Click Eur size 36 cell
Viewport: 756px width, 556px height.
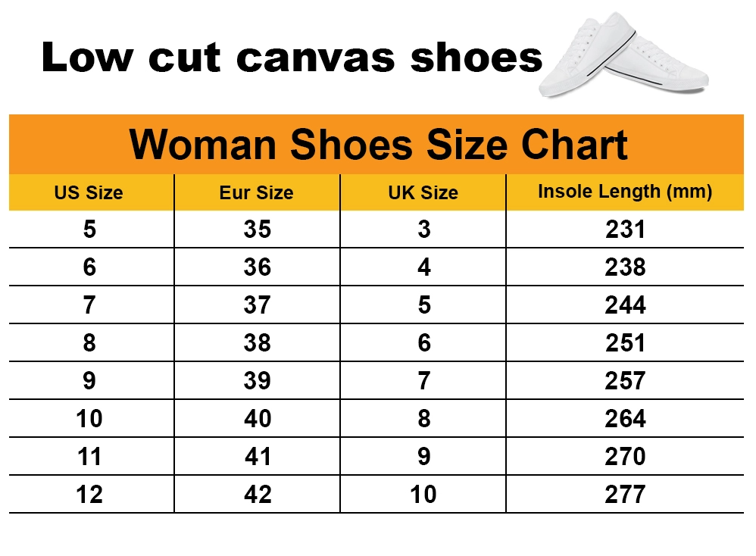257,267
